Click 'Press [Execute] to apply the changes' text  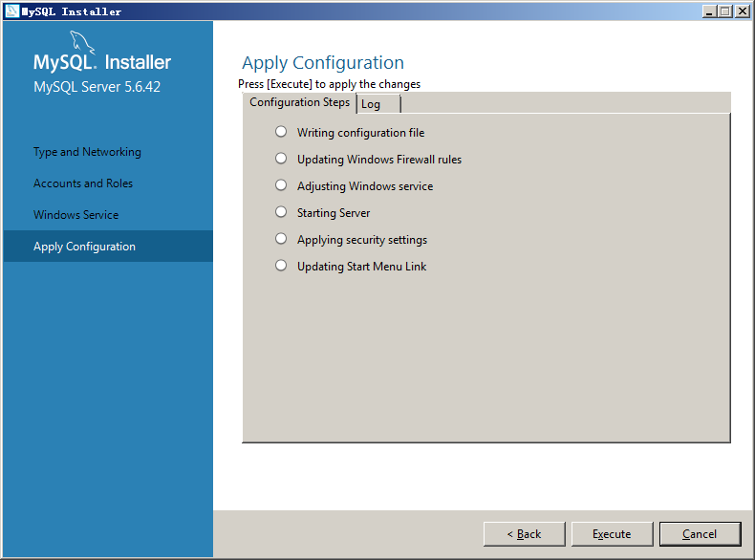pyautogui.click(x=330, y=84)
